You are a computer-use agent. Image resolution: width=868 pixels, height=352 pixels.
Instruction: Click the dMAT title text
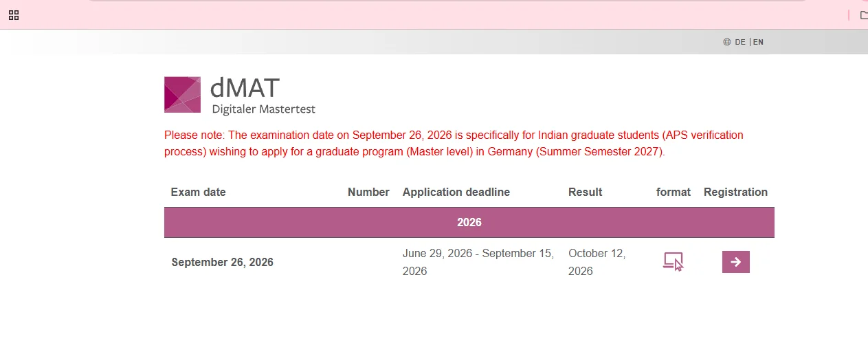[x=245, y=88]
